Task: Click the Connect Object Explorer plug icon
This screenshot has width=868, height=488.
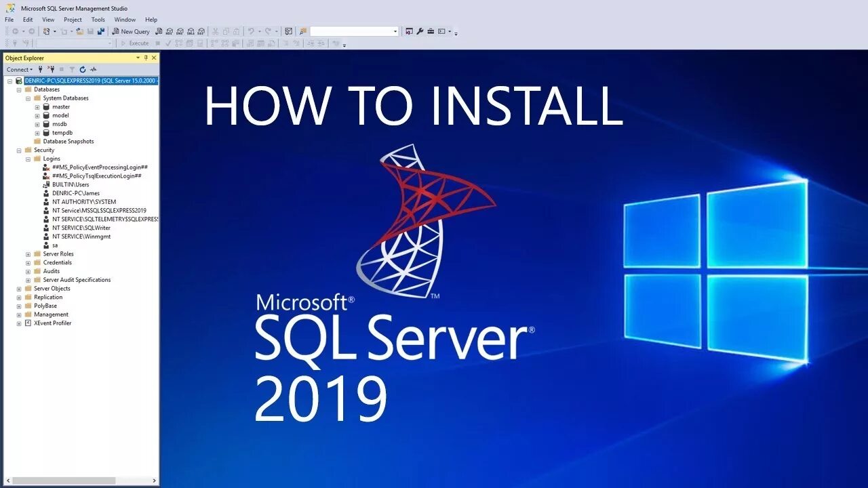Action: tap(41, 69)
